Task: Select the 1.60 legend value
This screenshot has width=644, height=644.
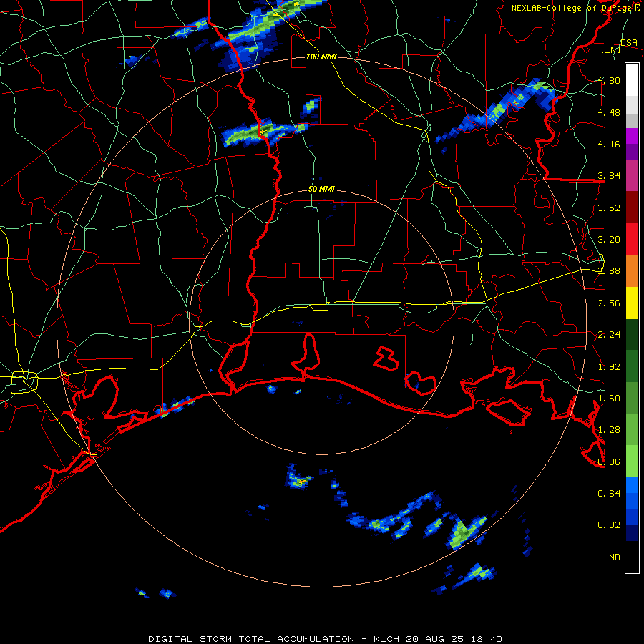Action: click(609, 399)
